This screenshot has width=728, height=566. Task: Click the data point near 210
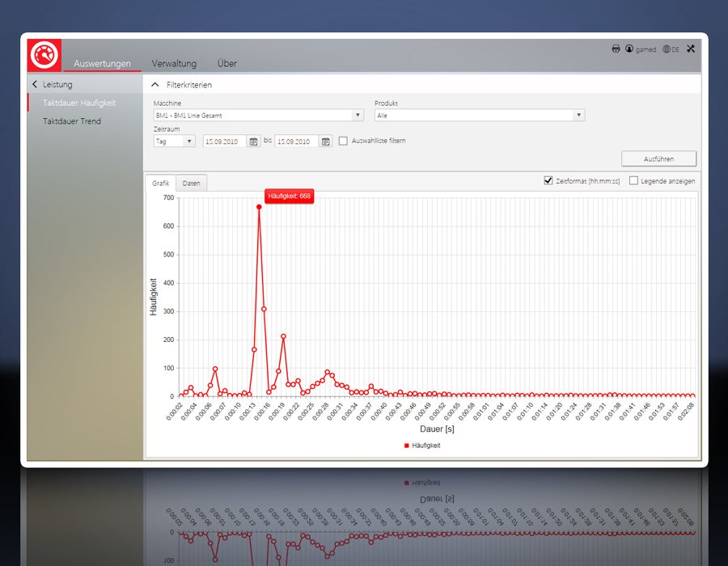(x=283, y=336)
